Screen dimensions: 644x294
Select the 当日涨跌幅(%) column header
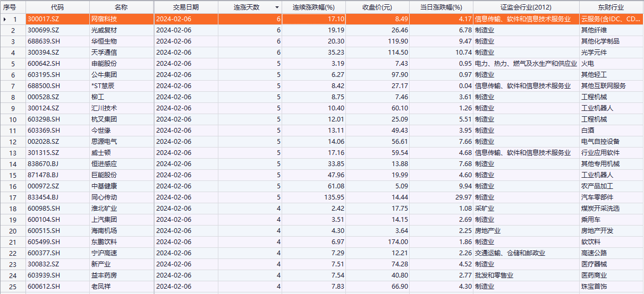(441, 7)
